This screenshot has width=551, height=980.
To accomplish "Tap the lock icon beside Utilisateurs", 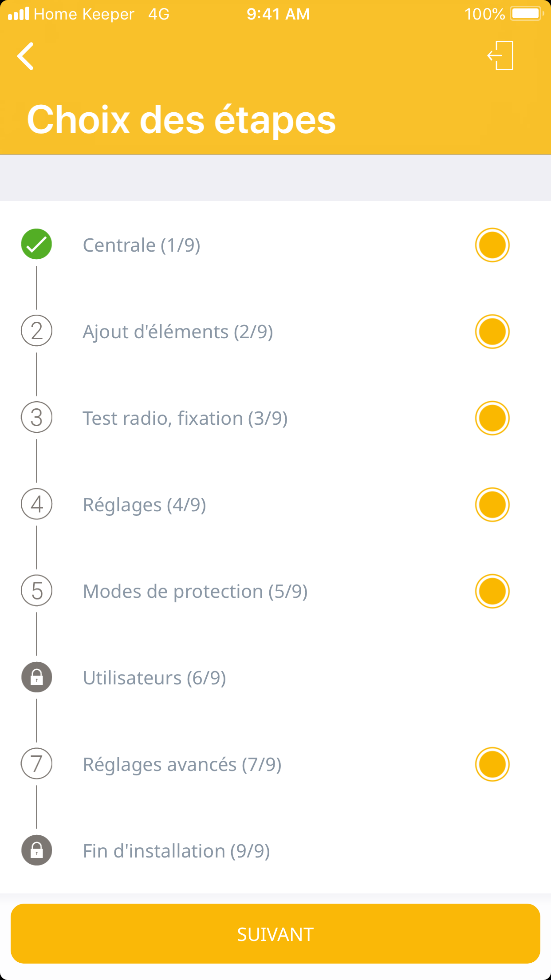I will 36,677.
